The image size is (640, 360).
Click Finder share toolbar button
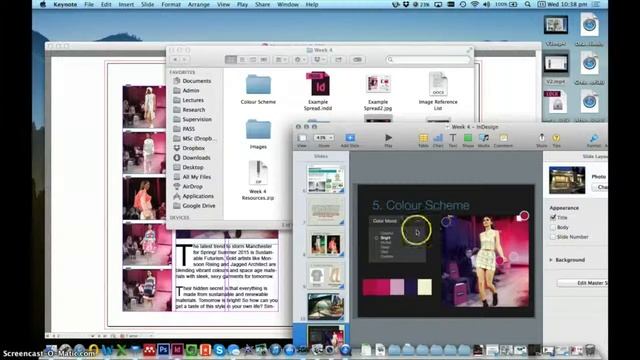[338, 60]
